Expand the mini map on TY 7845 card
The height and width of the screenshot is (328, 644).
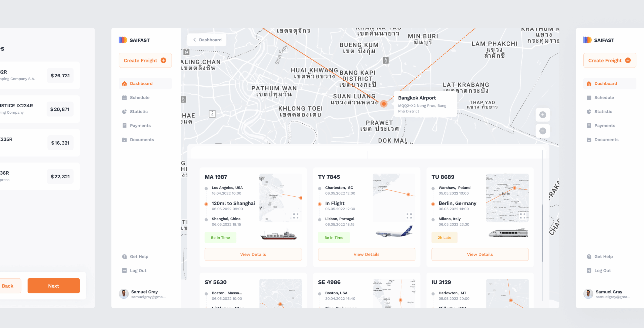click(x=409, y=216)
